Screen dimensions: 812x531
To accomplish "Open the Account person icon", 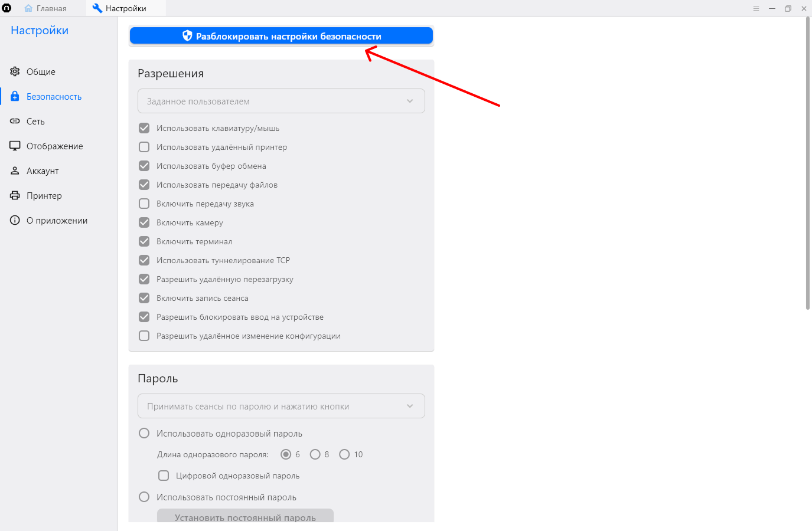I will 15,171.
